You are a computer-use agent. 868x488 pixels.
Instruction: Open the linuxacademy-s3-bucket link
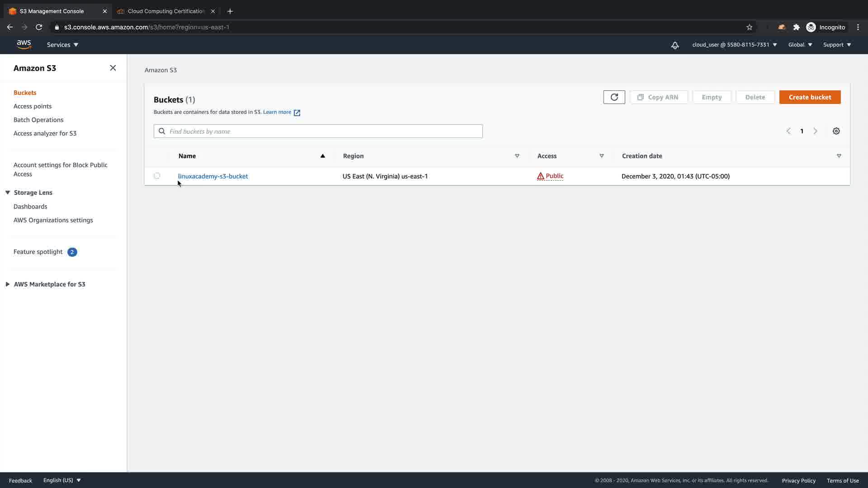212,176
